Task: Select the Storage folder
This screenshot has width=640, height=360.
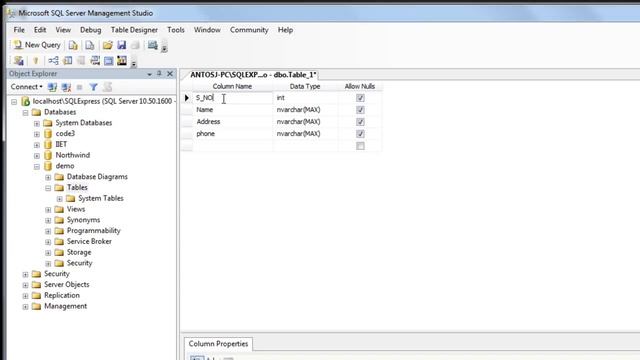Action: point(79,252)
